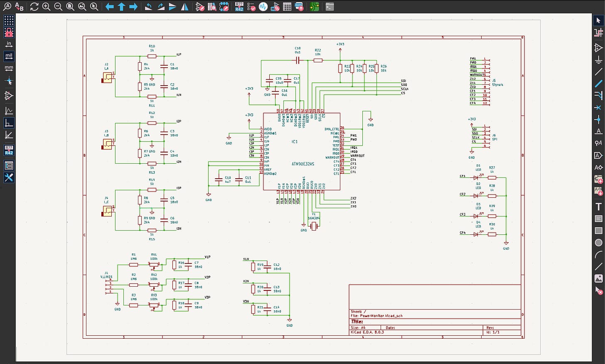Select the draw wire tool

click(x=598, y=71)
